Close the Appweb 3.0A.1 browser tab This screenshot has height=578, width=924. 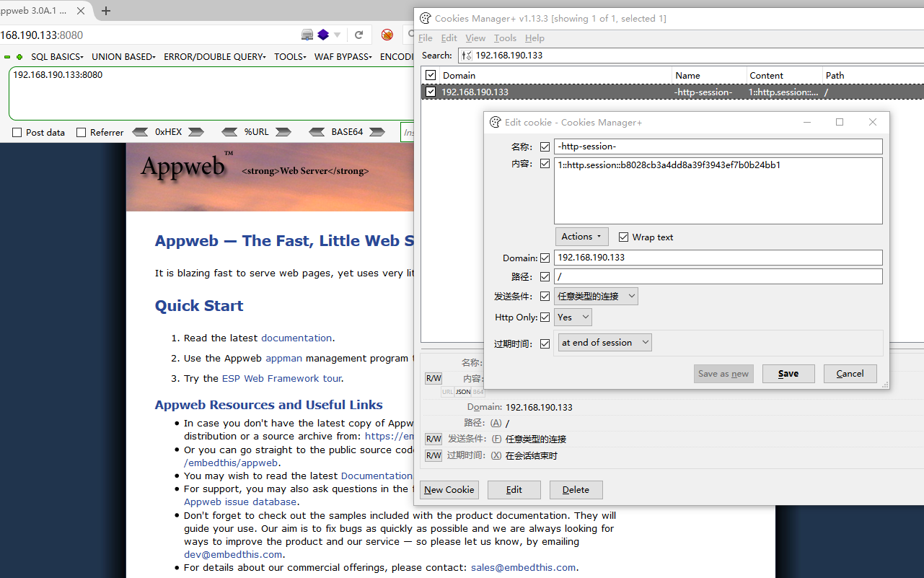80,11
